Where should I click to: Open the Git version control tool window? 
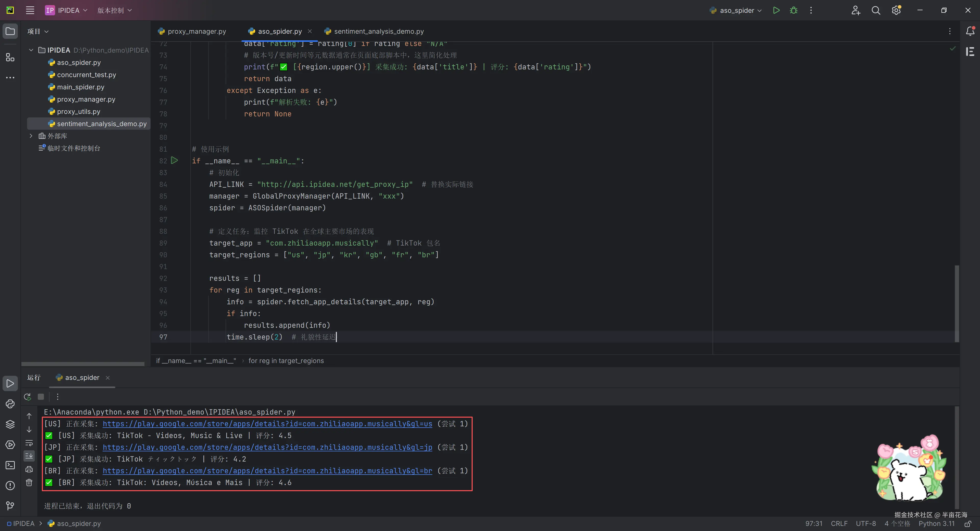tap(10, 505)
